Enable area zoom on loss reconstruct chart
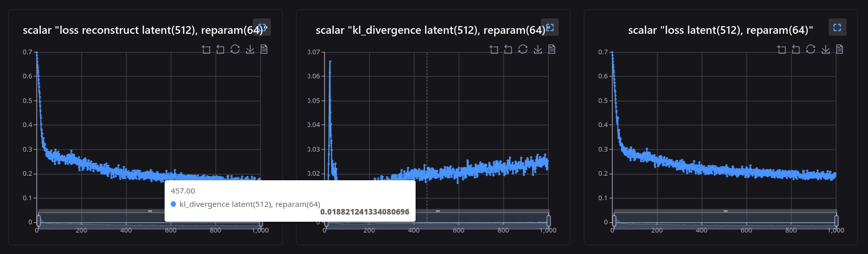This screenshot has height=254, width=868. point(205,49)
